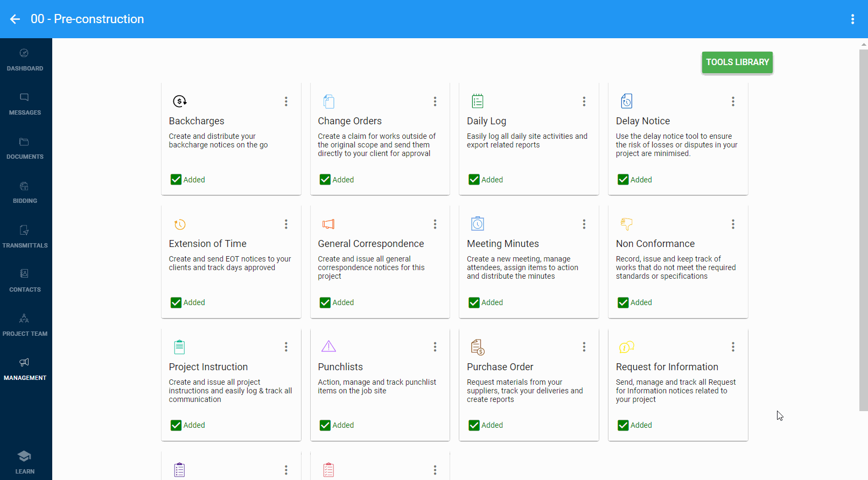Open Non Conformance three-dot menu

tap(733, 224)
